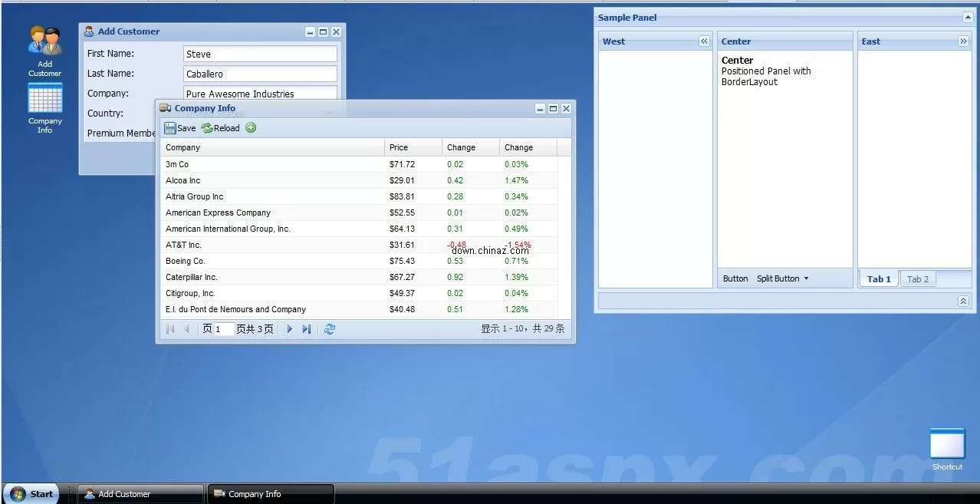Close the Add Customer window
Image resolution: width=980 pixels, height=504 pixels.
pyautogui.click(x=336, y=31)
